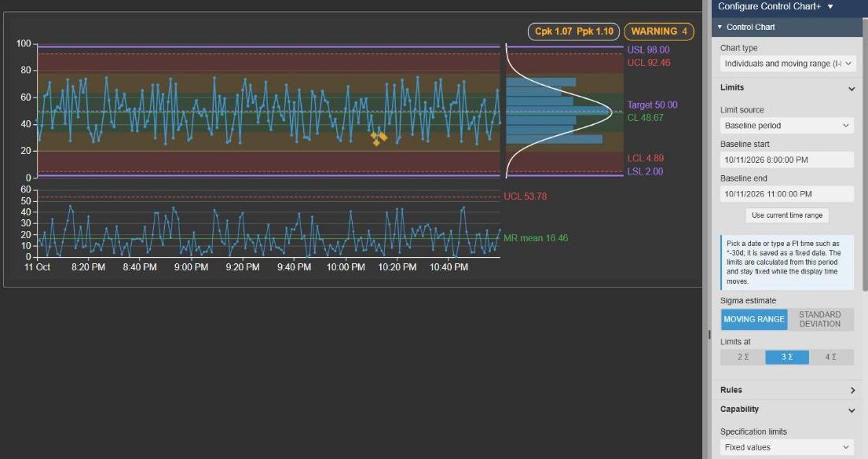Click the WARNING 4 badge
868x459 pixels.
coord(659,31)
